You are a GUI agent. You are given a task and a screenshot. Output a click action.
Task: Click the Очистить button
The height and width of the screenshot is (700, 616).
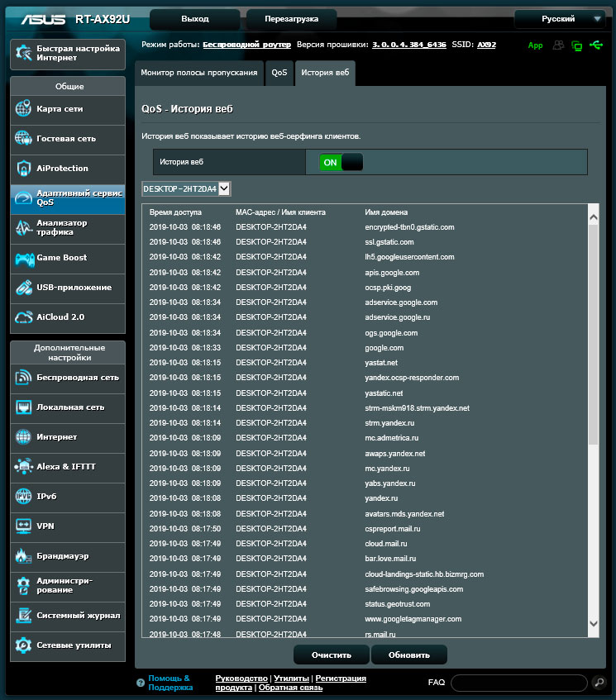(332, 655)
